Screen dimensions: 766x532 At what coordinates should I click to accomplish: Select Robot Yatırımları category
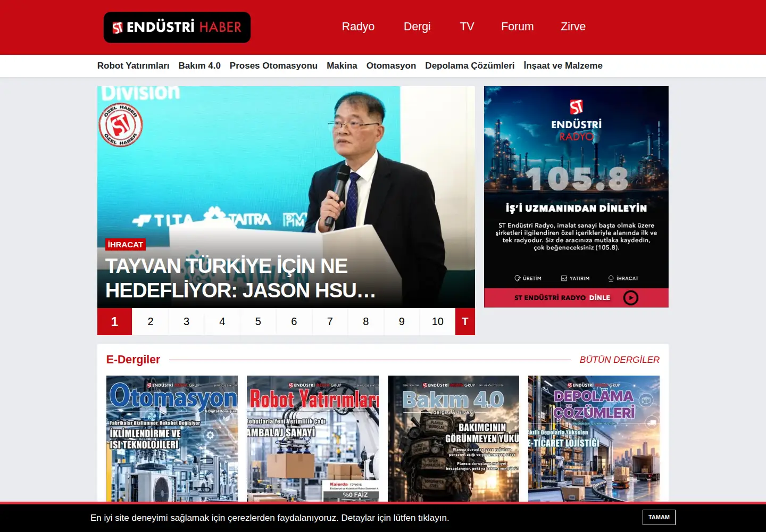(x=133, y=65)
